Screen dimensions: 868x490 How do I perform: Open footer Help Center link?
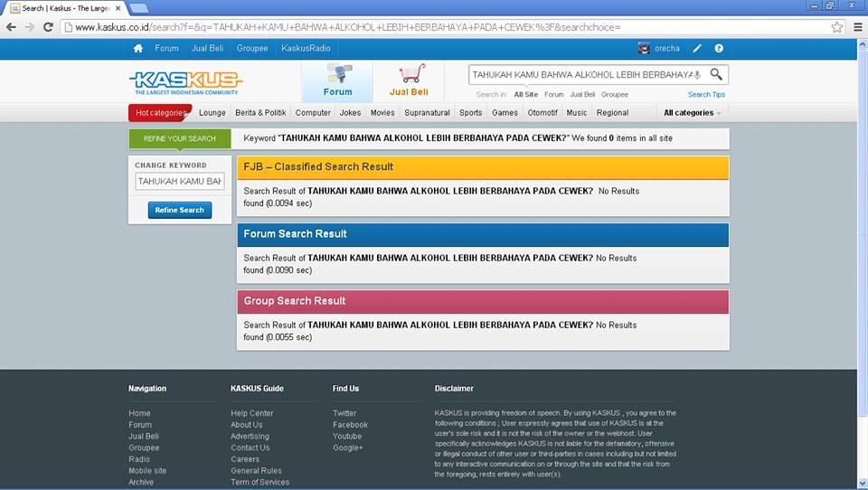click(252, 413)
